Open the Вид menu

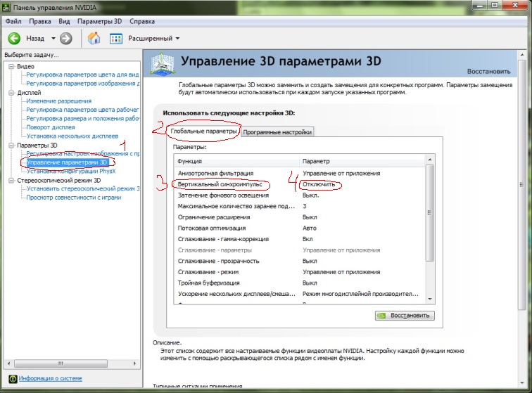(x=64, y=21)
